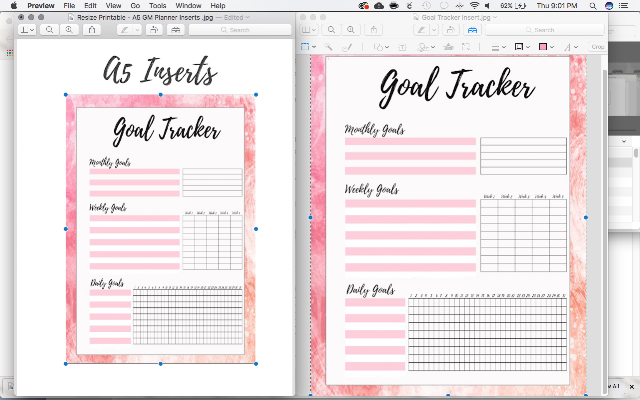Zoom out in Goal Tracker Insert window
640x400 pixels.
[x=331, y=30]
